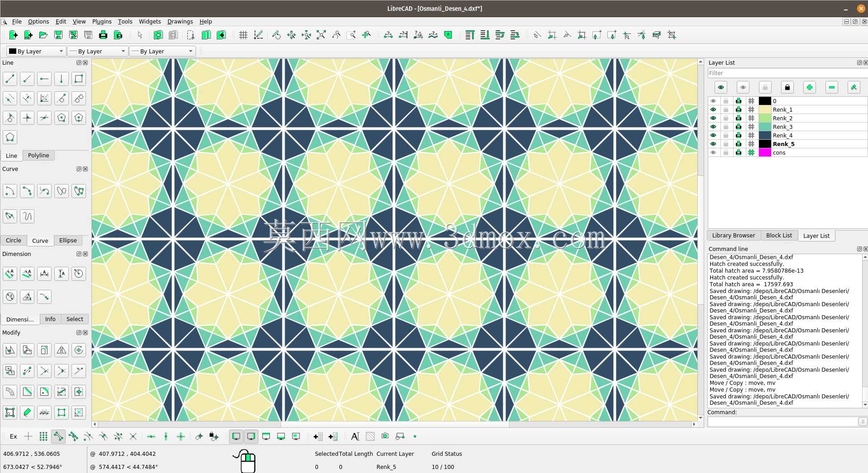The width and height of the screenshot is (868, 473).
Task: Toggle Snap on grid in bottom toolbar
Action: click(43, 436)
